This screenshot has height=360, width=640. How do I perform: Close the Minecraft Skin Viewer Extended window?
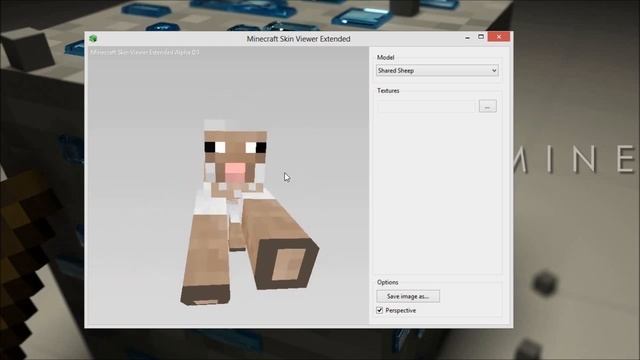coord(499,37)
